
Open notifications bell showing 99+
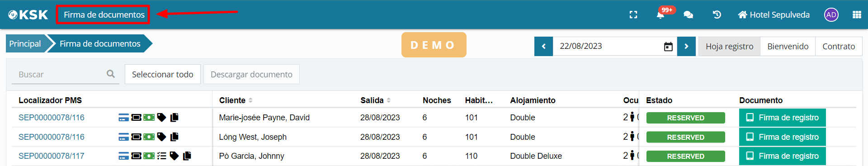click(x=660, y=15)
